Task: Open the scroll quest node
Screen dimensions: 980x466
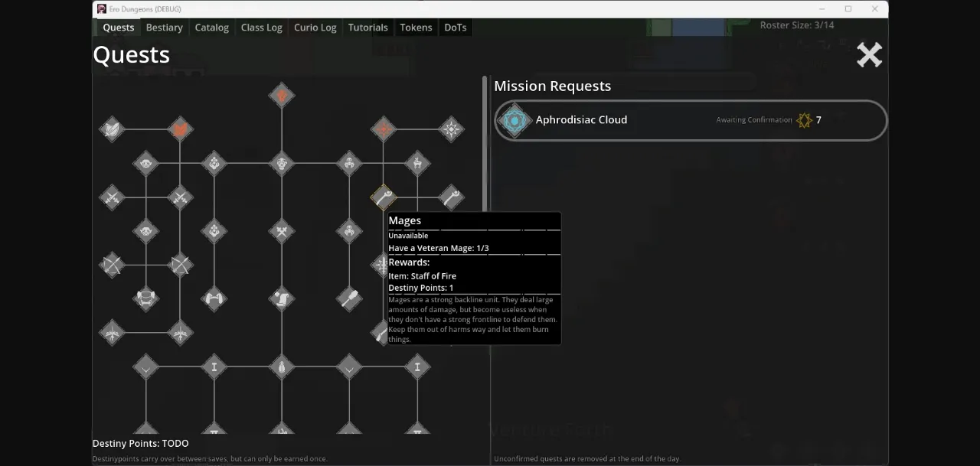Action: (x=282, y=298)
